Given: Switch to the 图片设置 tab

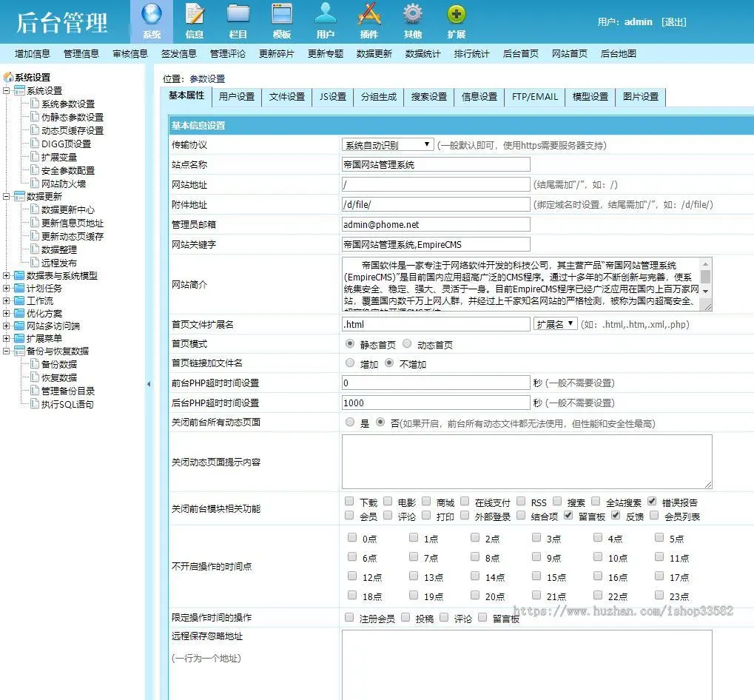Looking at the screenshot, I should 641,97.
